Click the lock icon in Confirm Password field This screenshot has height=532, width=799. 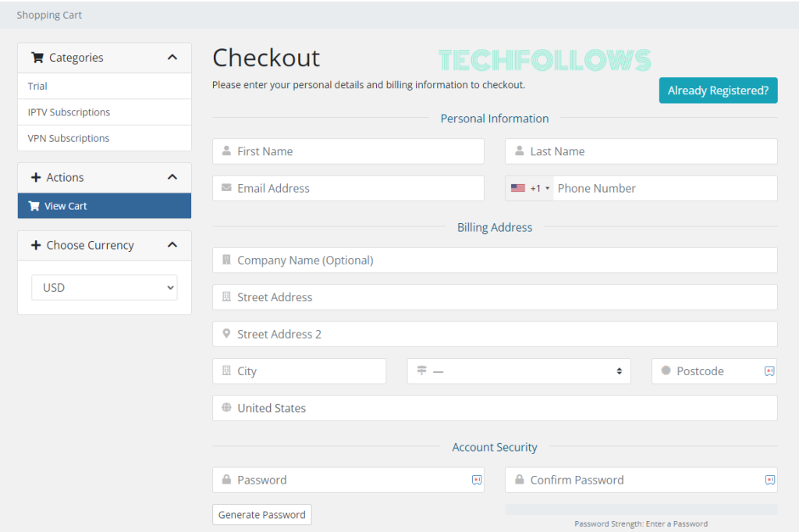click(x=519, y=480)
